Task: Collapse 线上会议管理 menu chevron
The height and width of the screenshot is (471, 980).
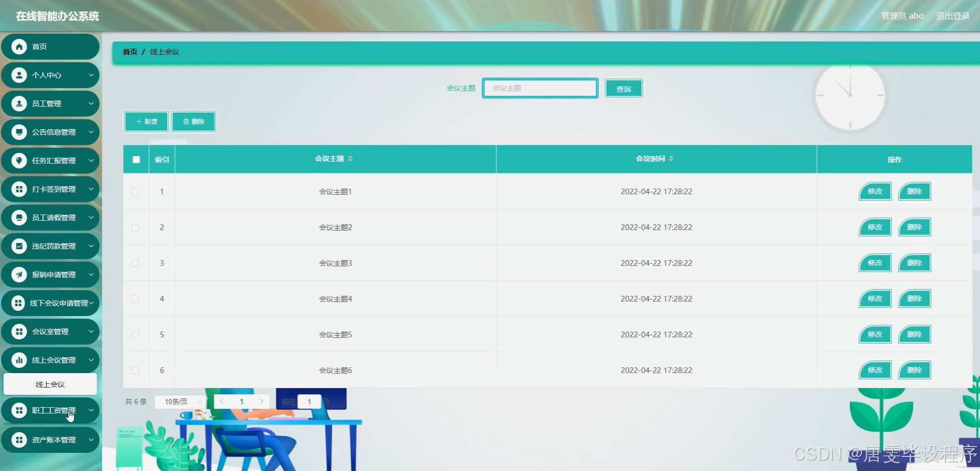Action: tap(91, 360)
